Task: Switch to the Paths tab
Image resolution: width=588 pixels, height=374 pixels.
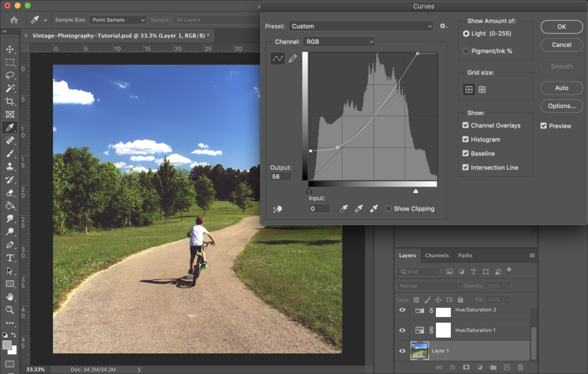Action: 465,255
